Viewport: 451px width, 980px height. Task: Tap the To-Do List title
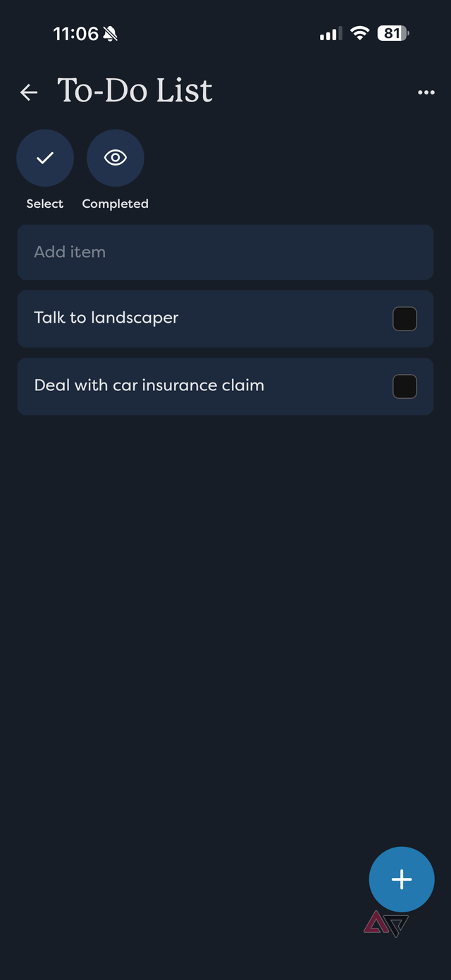(x=135, y=91)
